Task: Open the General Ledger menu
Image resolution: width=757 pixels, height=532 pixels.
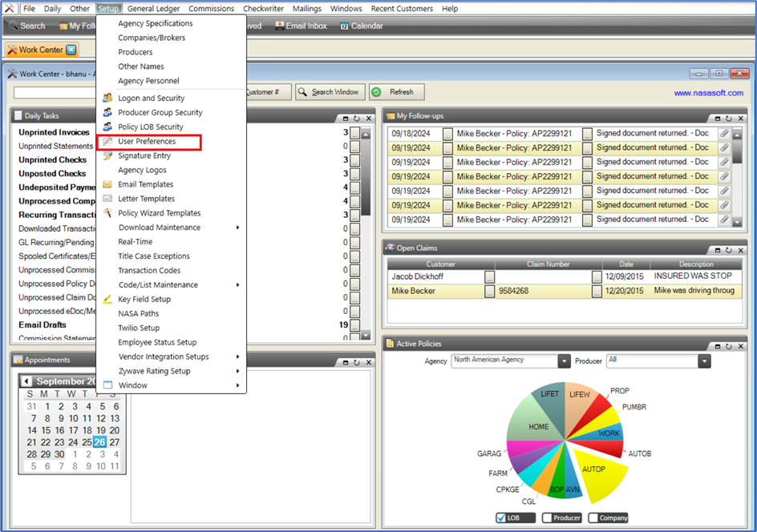Action: coord(152,9)
